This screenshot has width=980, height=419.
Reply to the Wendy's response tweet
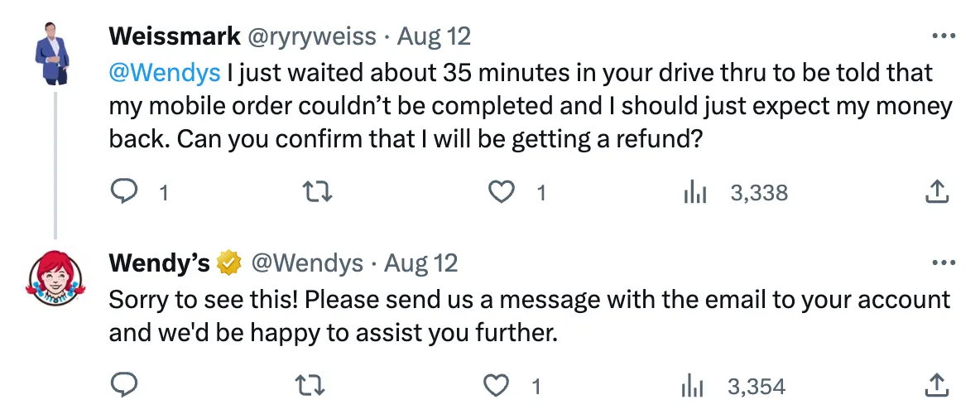click(123, 386)
